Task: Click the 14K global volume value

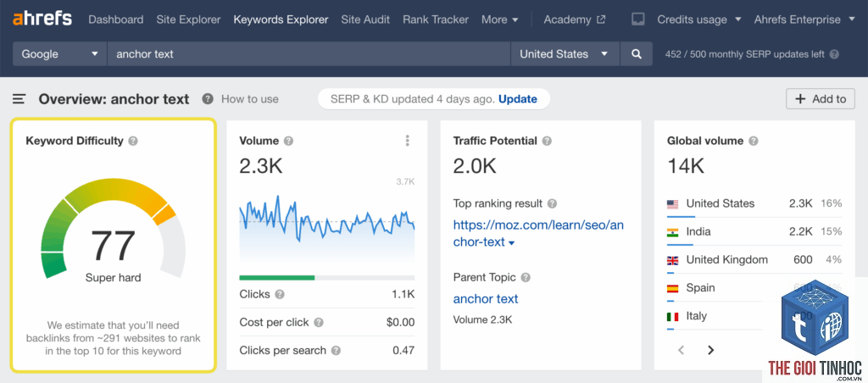Action: pyautogui.click(x=685, y=165)
